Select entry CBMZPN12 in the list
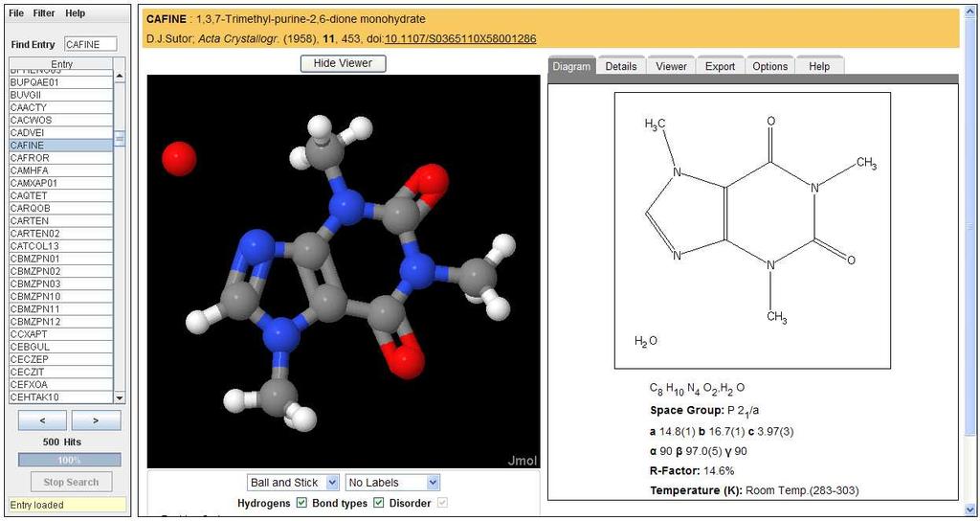Image resolution: width=980 pixels, height=521 pixels. (x=60, y=322)
